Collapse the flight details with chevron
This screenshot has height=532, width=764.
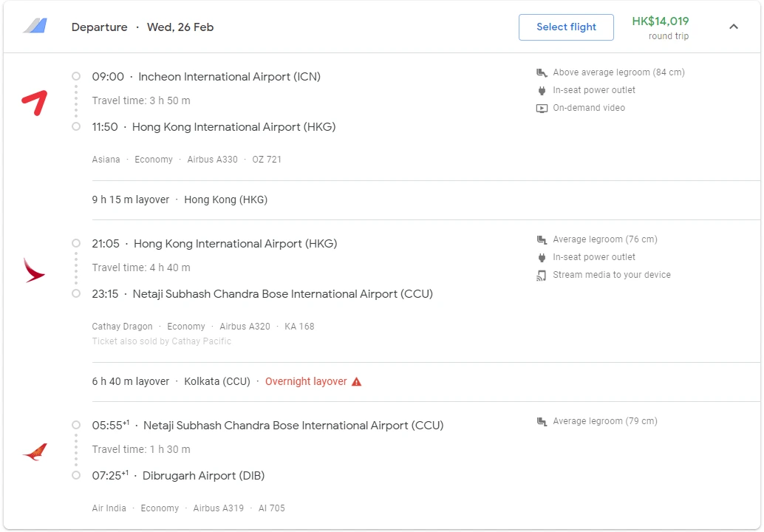point(733,27)
